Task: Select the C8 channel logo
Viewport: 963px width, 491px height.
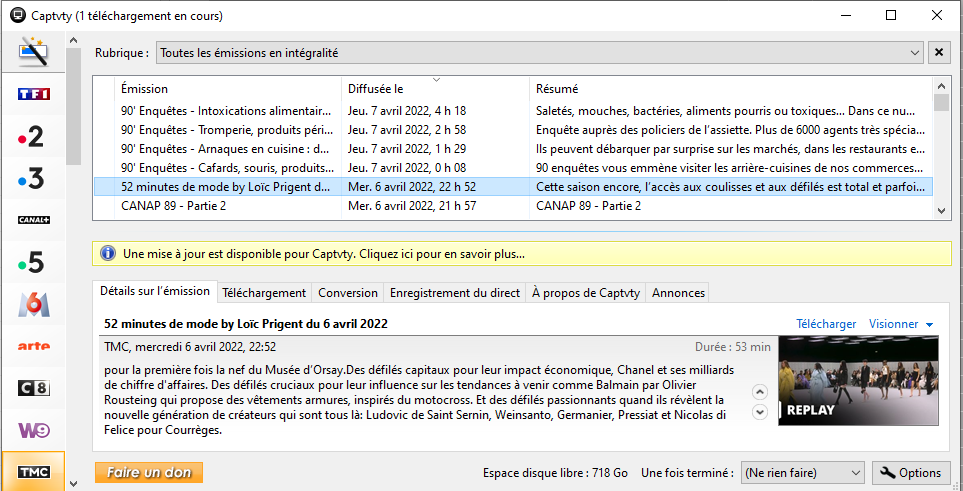Action: click(x=33, y=388)
